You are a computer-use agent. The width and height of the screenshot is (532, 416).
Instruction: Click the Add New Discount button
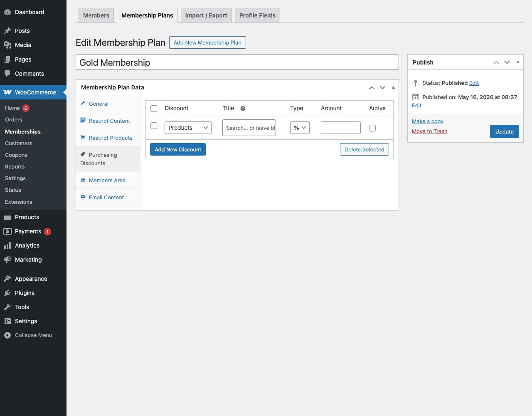point(178,149)
